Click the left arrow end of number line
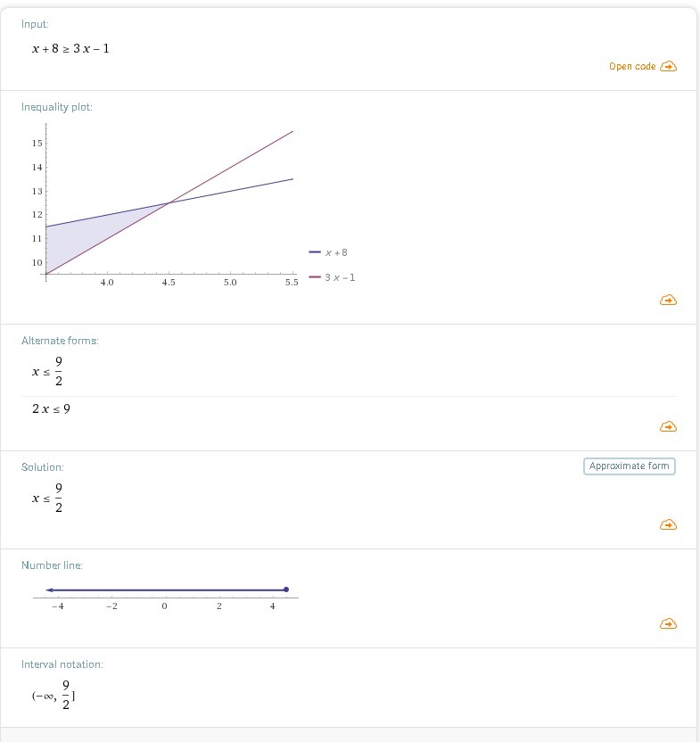The width and height of the screenshot is (700, 742). (48, 589)
